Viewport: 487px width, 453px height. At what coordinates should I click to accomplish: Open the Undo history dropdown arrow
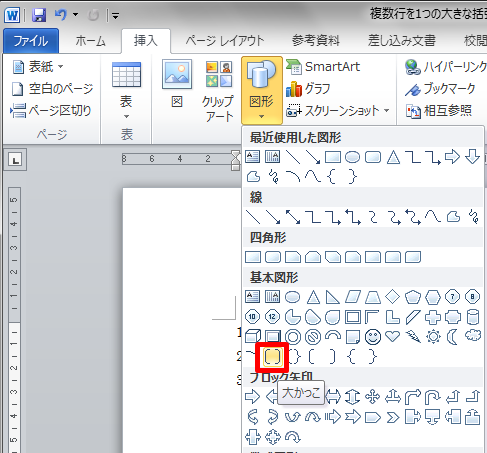pos(76,15)
